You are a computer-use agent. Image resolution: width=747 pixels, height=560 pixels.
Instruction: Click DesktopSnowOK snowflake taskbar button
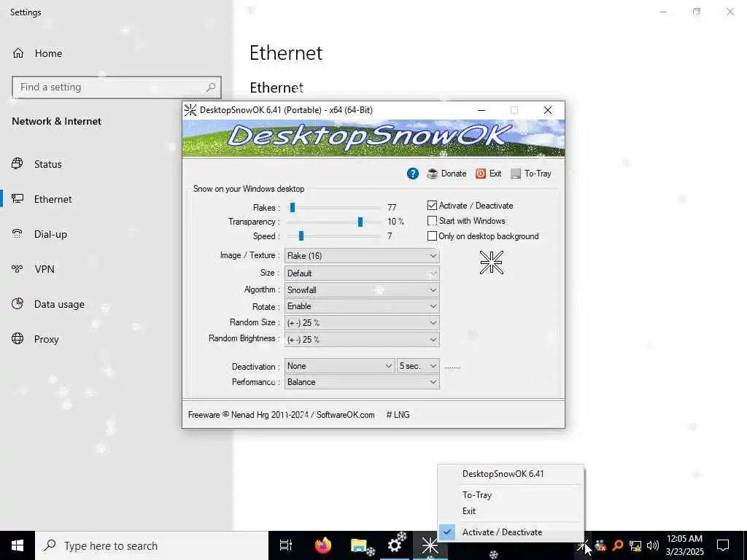[x=430, y=545]
